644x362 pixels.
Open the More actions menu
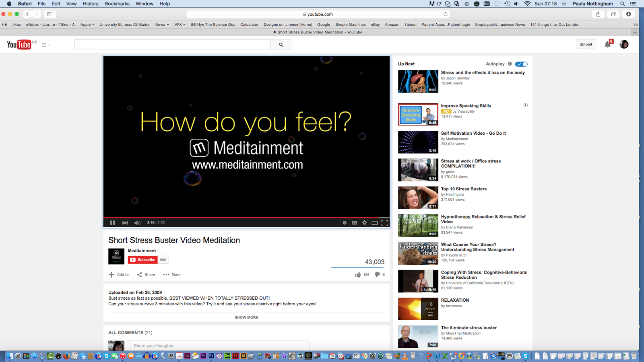(172, 275)
